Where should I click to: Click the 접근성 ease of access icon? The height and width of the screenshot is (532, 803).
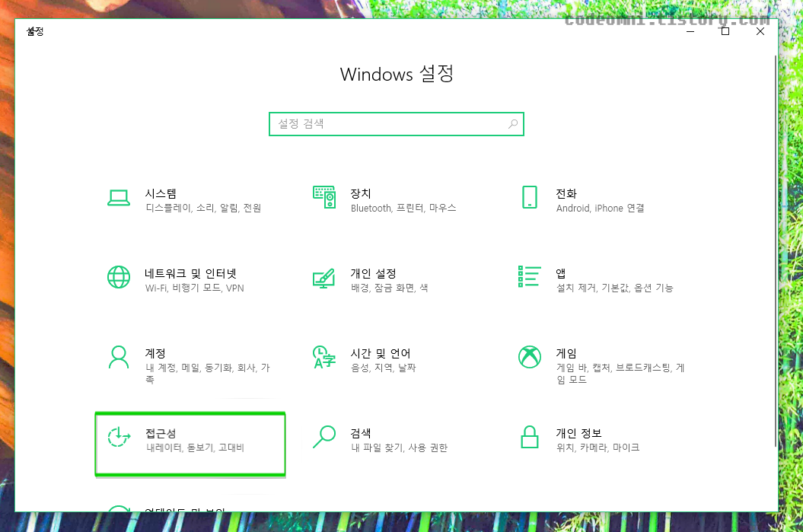tap(119, 437)
